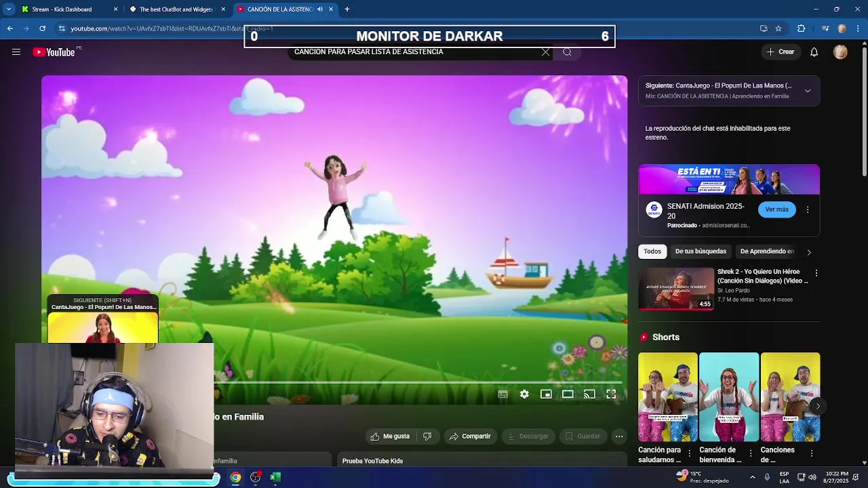Open the YouTube account avatar menu
This screenshot has width=868, height=488.
(840, 52)
